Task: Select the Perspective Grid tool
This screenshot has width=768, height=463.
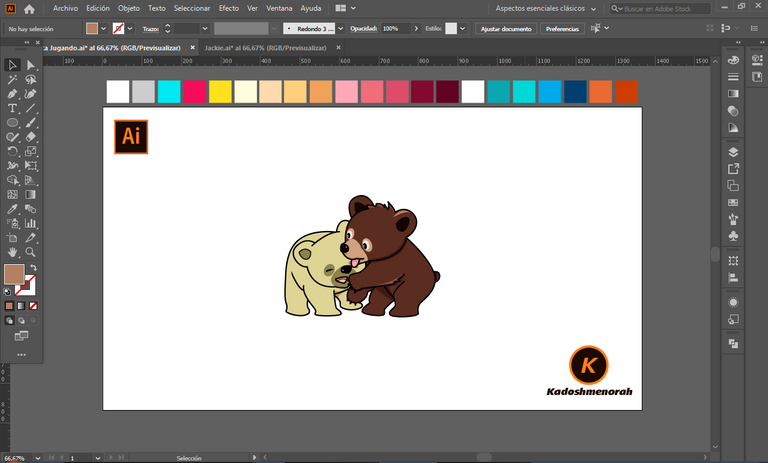Action: (30, 180)
